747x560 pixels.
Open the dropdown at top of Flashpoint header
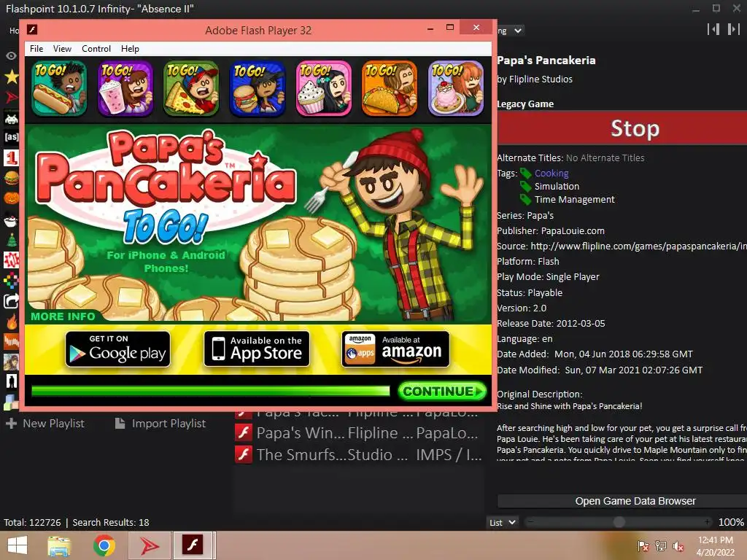coord(511,31)
